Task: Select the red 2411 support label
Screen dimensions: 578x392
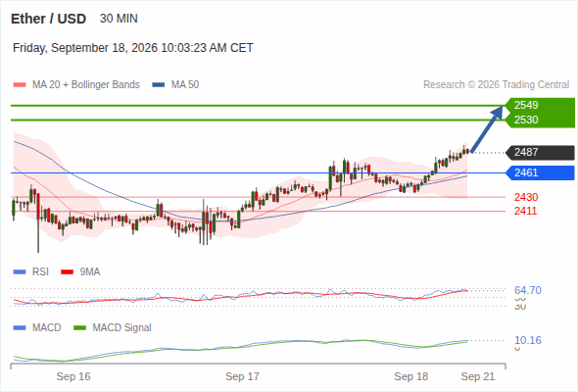Action: 525,211
